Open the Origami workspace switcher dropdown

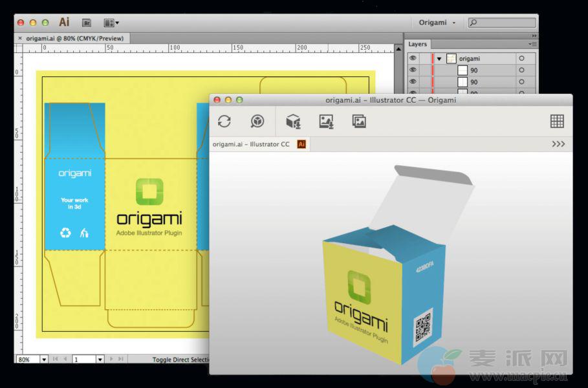437,23
